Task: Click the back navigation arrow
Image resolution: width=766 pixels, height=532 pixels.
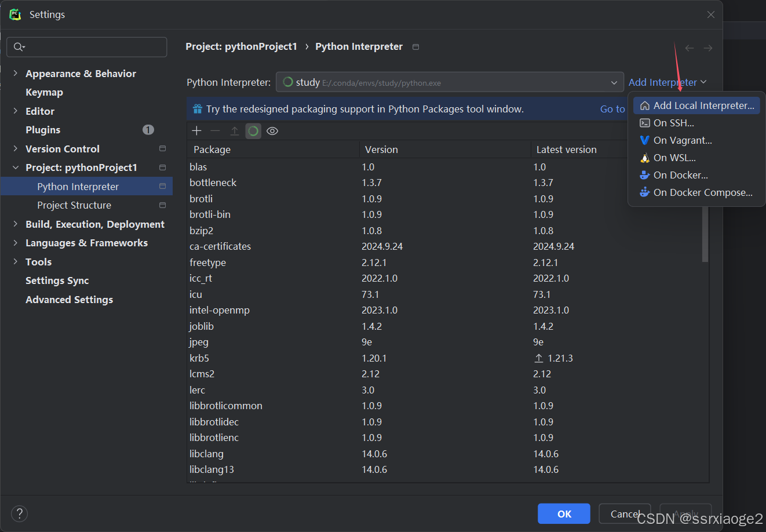Action: (690, 48)
